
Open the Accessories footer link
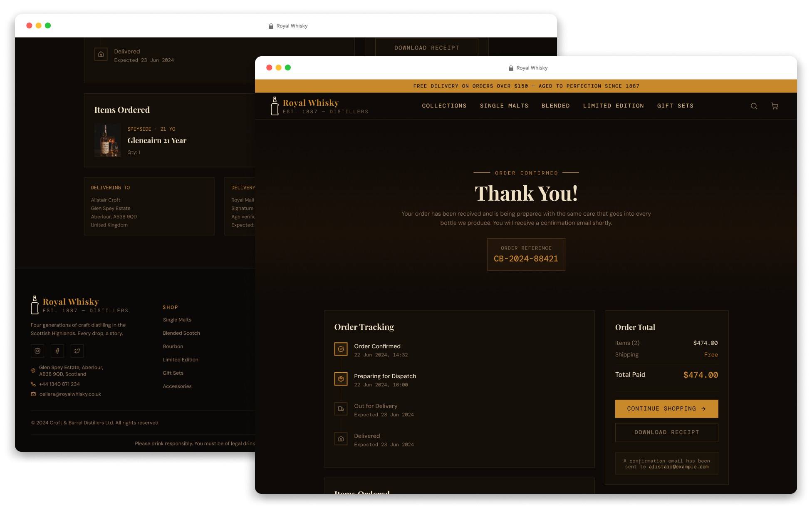pos(177,386)
